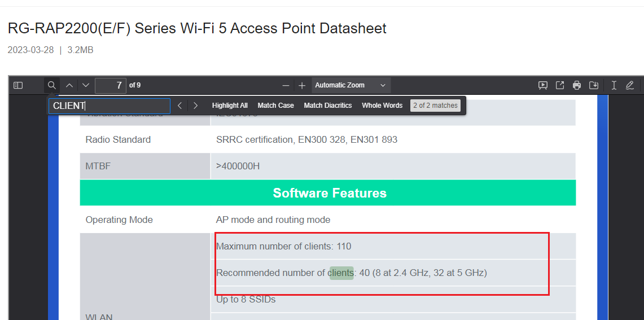Open the Automatic Zoom dropdown
The height and width of the screenshot is (320, 644).
point(351,85)
